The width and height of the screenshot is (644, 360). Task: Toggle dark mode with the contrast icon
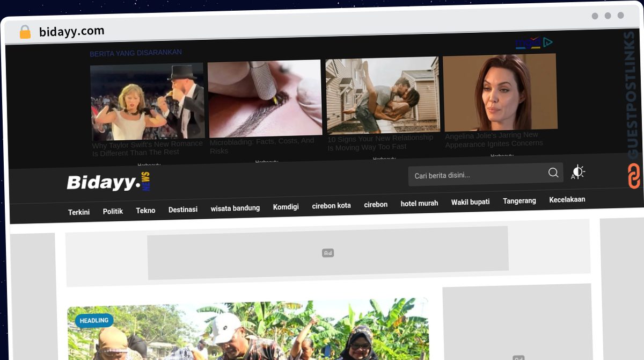coord(577,172)
